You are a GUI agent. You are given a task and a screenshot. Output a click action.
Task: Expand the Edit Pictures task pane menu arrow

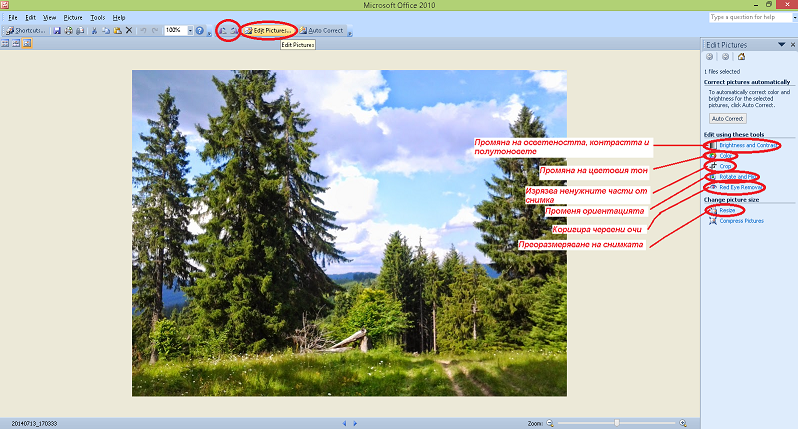pyautogui.click(x=780, y=45)
